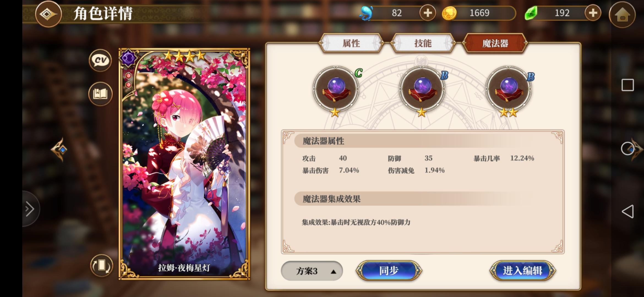This screenshot has width=644, height=297.
Task: Click the 进入编辑 edit button
Action: 522,271
